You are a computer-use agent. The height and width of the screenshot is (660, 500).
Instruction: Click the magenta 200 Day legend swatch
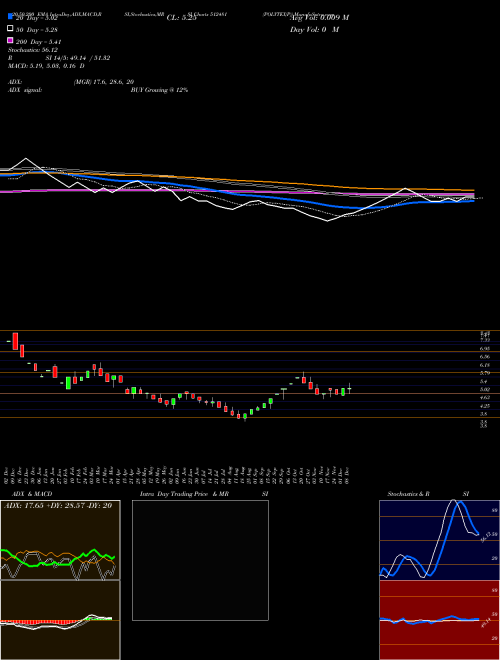(10, 40)
